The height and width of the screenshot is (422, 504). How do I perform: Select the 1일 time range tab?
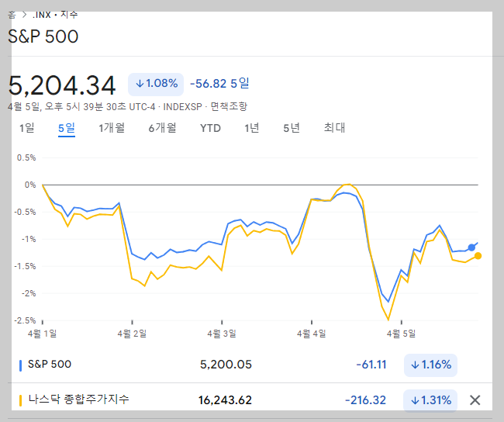(27, 128)
